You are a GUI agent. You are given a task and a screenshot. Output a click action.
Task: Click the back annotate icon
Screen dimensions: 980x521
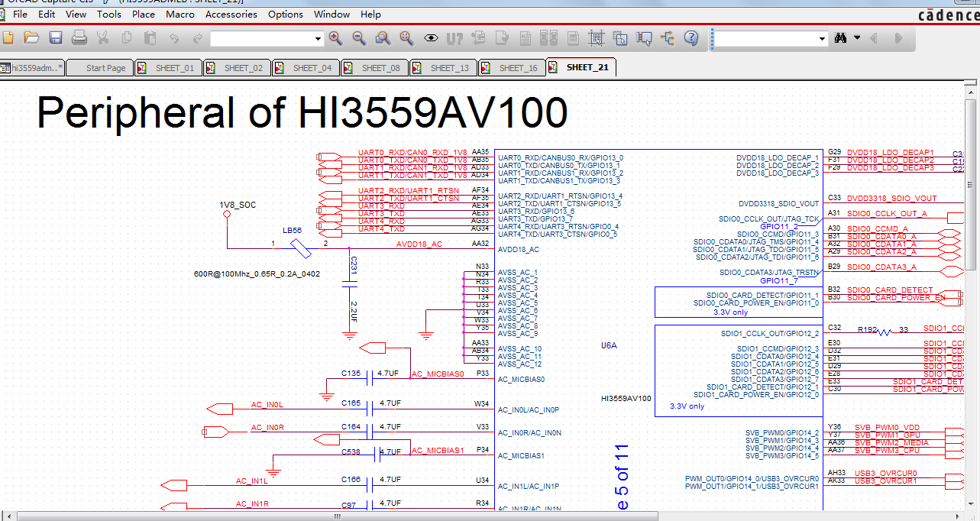[479, 37]
